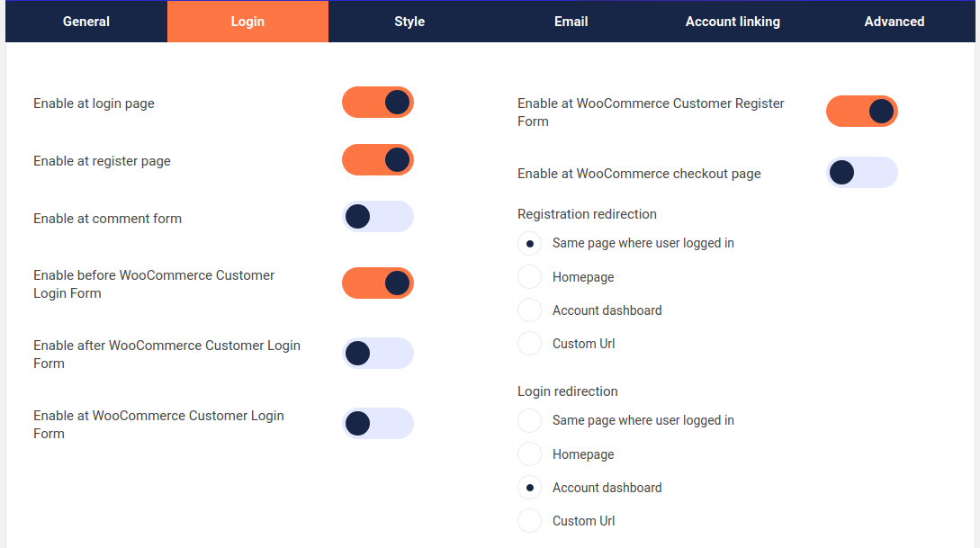Image resolution: width=980 pixels, height=548 pixels.
Task: Choose Account dashboard under Registration redirection
Action: pyautogui.click(x=529, y=310)
